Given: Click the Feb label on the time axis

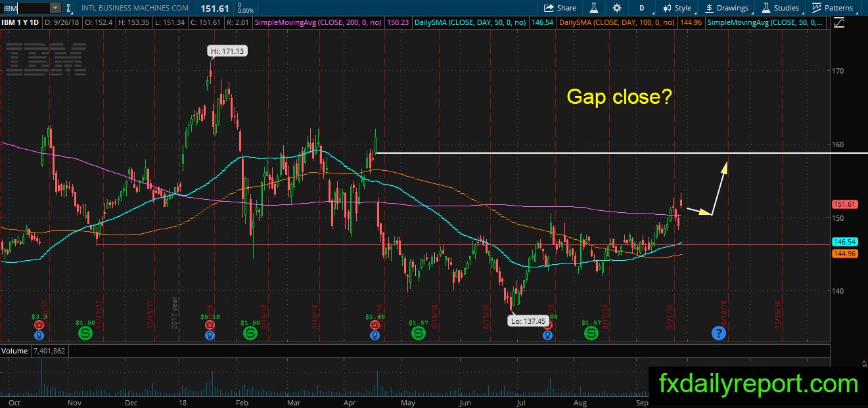Looking at the screenshot, I should pos(241,401).
